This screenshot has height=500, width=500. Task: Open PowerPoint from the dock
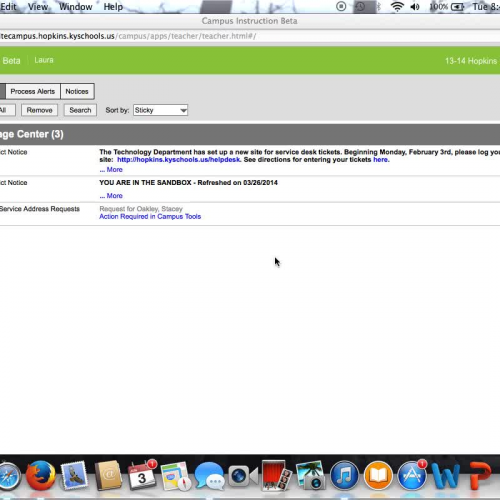click(x=481, y=476)
